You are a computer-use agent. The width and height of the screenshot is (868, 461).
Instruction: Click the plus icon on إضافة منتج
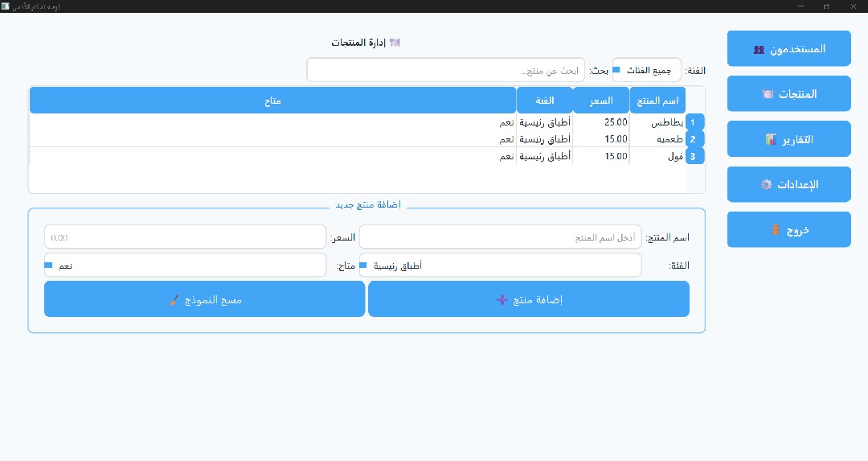click(502, 299)
